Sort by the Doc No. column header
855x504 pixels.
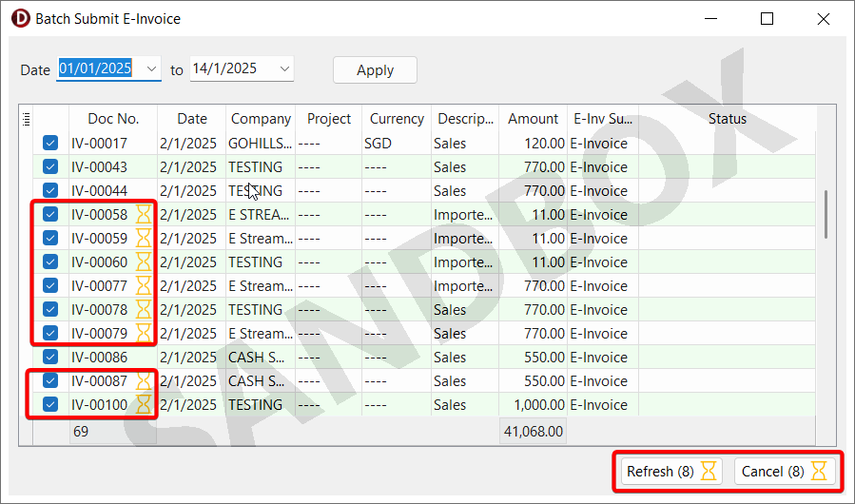click(x=113, y=119)
